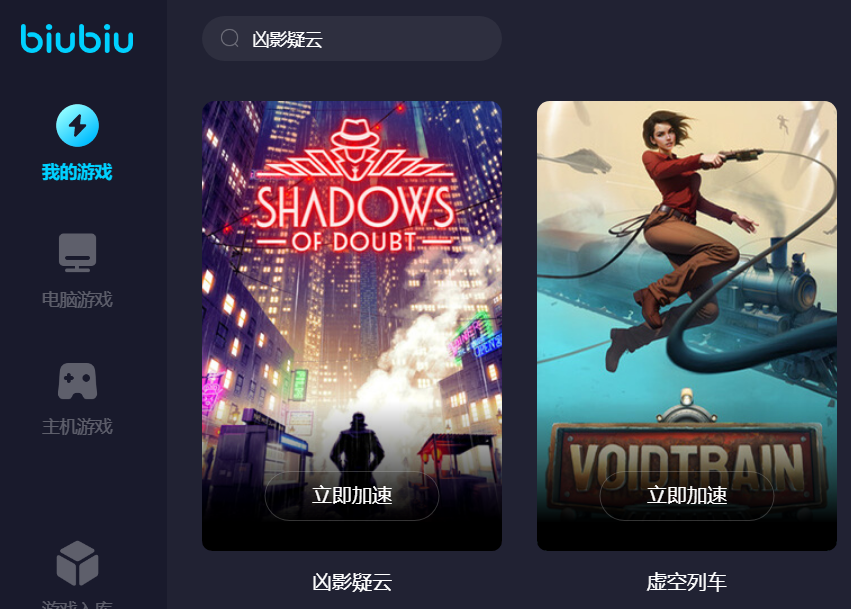The image size is (851, 609).
Task: Switch to 电脑游戏 tab label
Action: point(77,300)
